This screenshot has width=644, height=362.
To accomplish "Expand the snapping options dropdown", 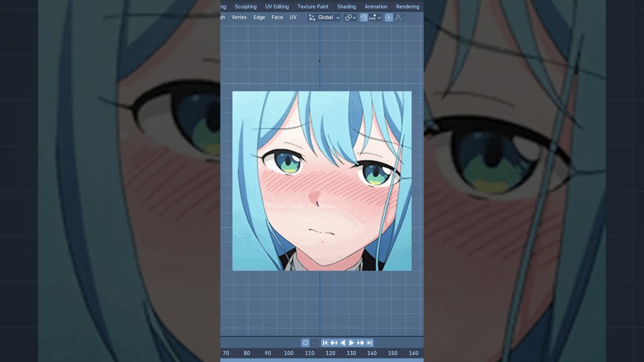I will (375, 17).
